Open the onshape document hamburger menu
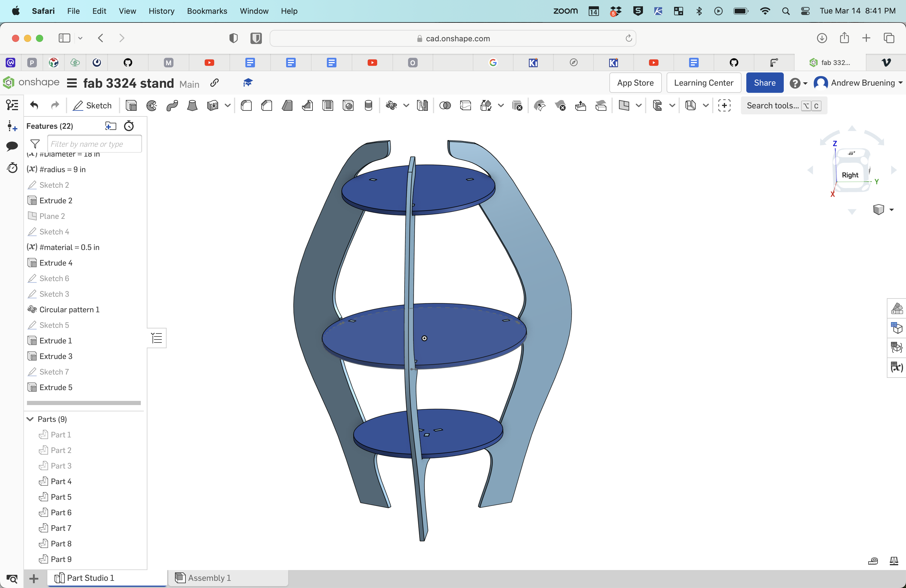Viewport: 906px width, 588px height. [72, 83]
